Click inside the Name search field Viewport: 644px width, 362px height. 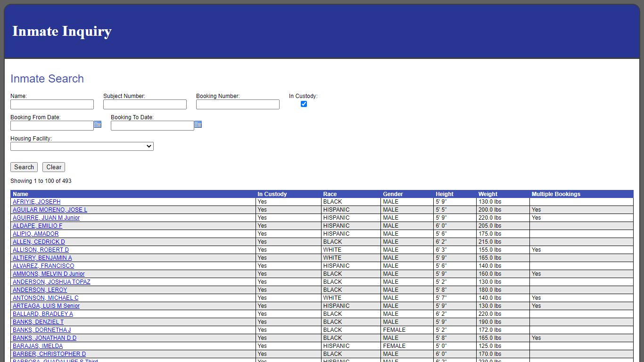[52, 104]
